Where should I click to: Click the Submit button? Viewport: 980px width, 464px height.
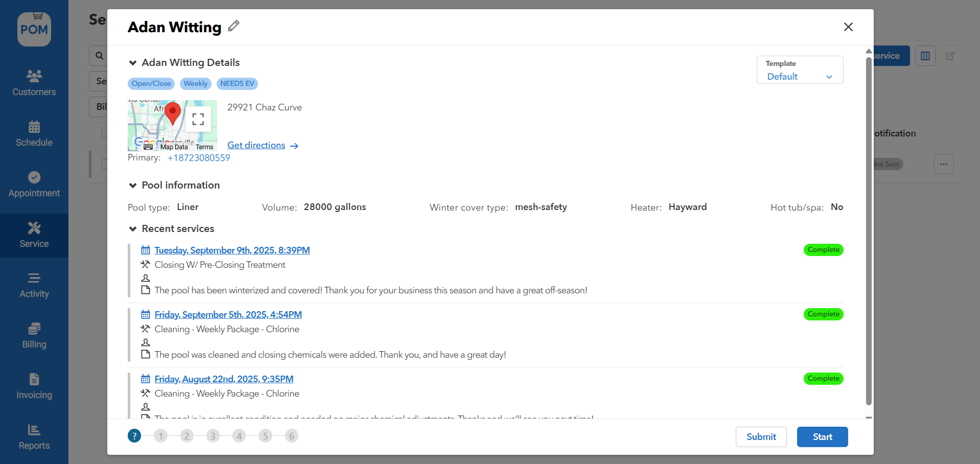(761, 437)
